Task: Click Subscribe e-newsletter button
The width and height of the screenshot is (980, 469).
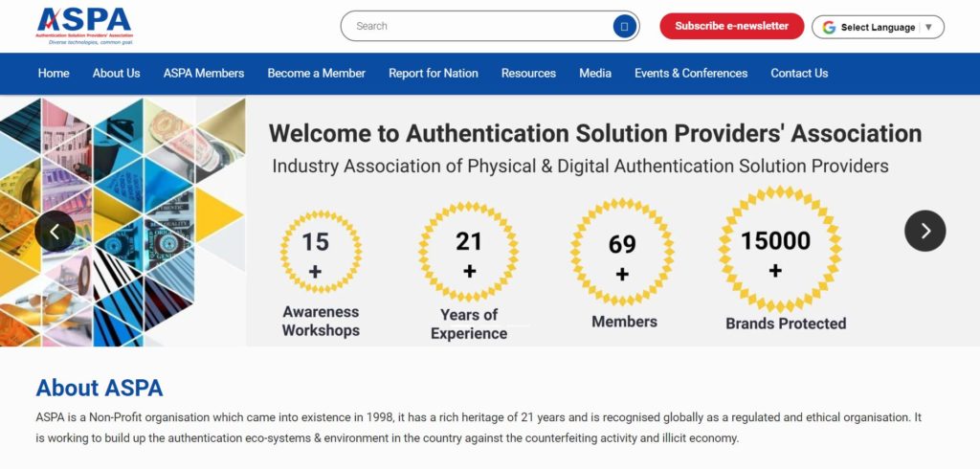Action: click(x=732, y=26)
